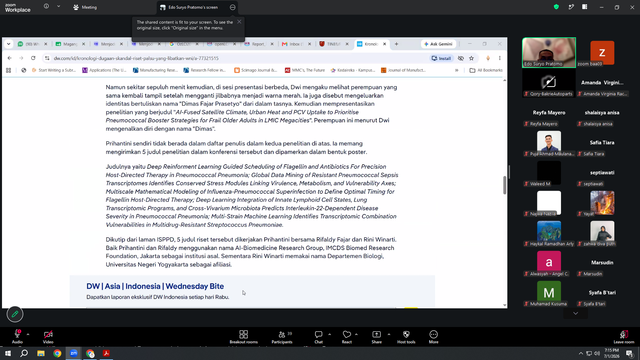Click the Chrome back arrow in the shared screen
640x360 pixels.
(10, 58)
